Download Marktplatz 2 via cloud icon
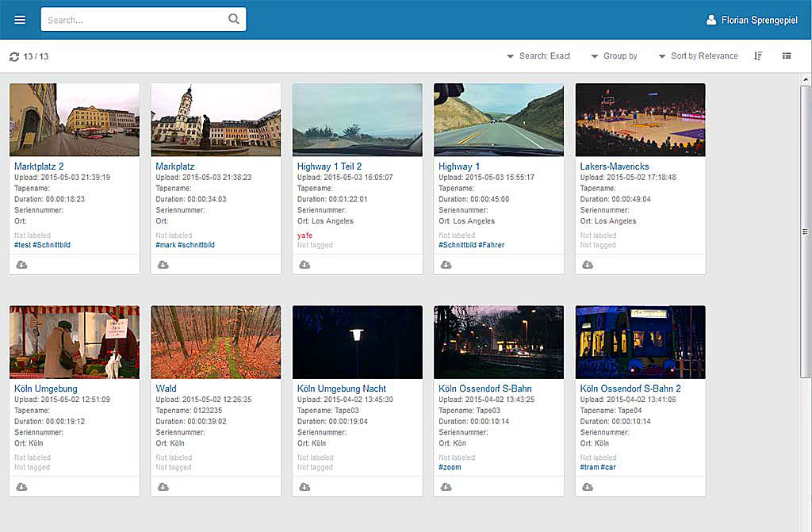The width and height of the screenshot is (812, 532). pyautogui.click(x=21, y=265)
